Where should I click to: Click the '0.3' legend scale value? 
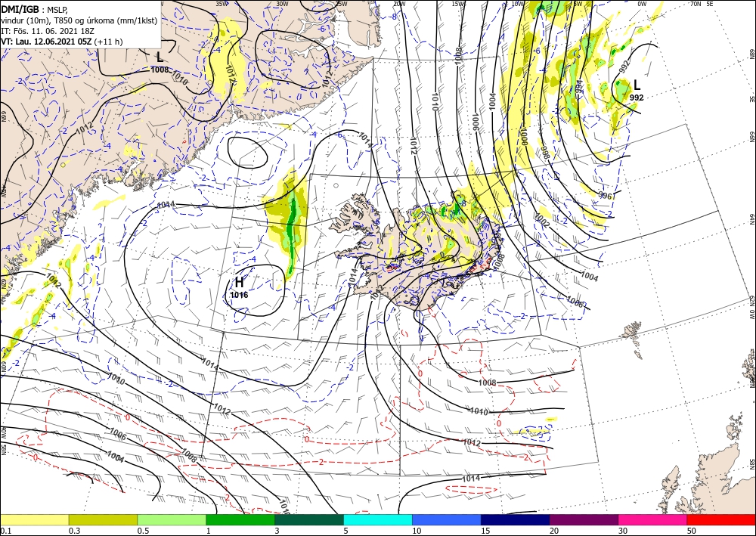pos(74,531)
